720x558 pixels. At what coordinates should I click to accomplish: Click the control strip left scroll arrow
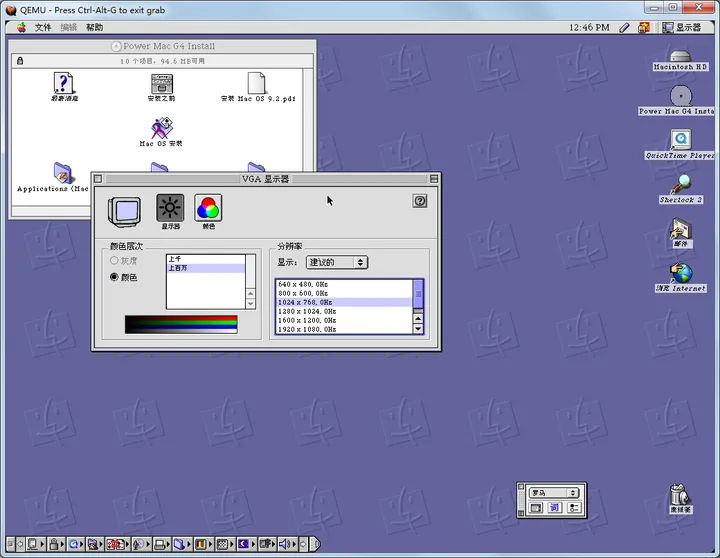click(x=20, y=544)
